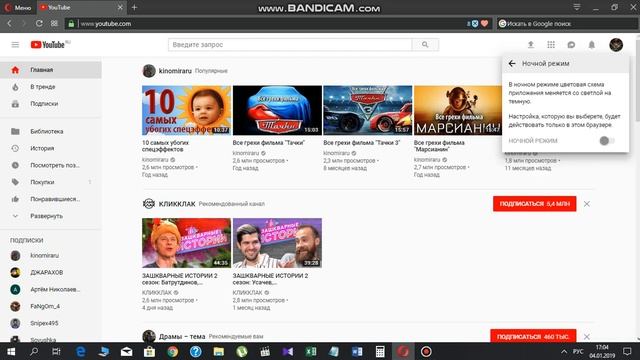Go to YouTube home via logo
This screenshot has width=640, height=360.
[48, 44]
